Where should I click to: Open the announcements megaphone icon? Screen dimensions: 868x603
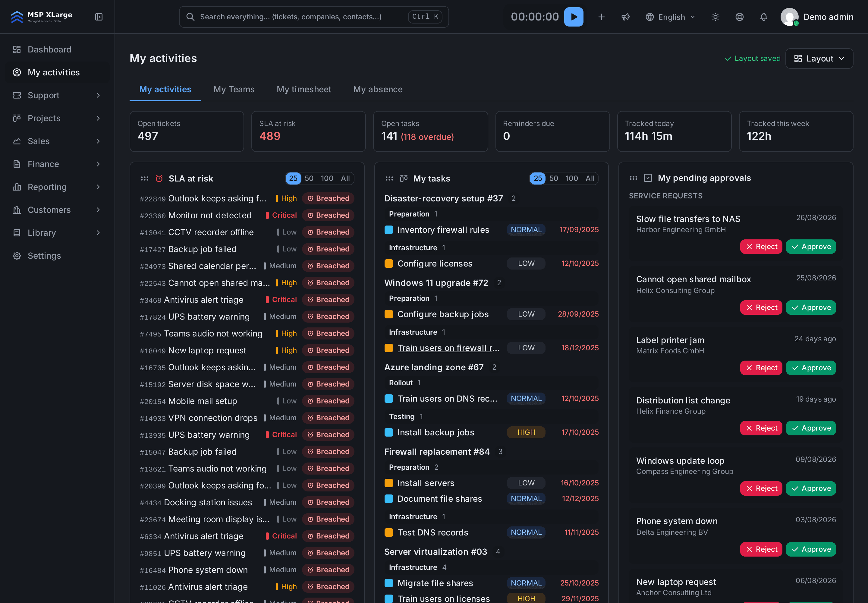[x=625, y=17]
